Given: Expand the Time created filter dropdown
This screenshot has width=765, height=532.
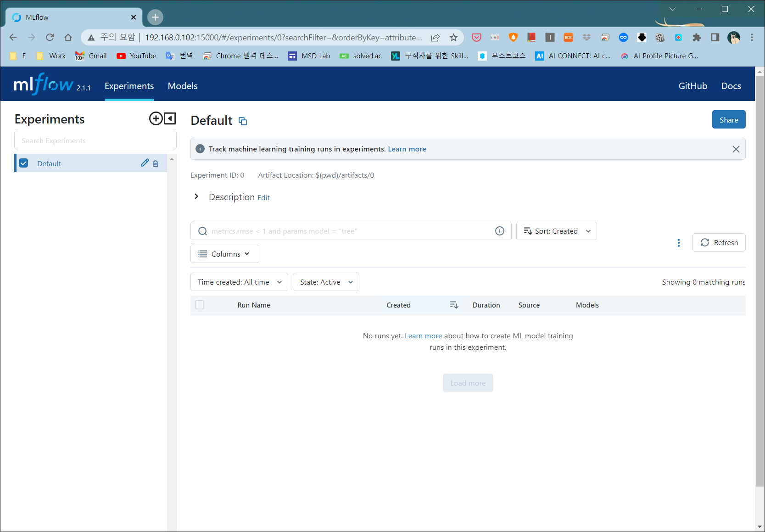Looking at the screenshot, I should point(239,282).
